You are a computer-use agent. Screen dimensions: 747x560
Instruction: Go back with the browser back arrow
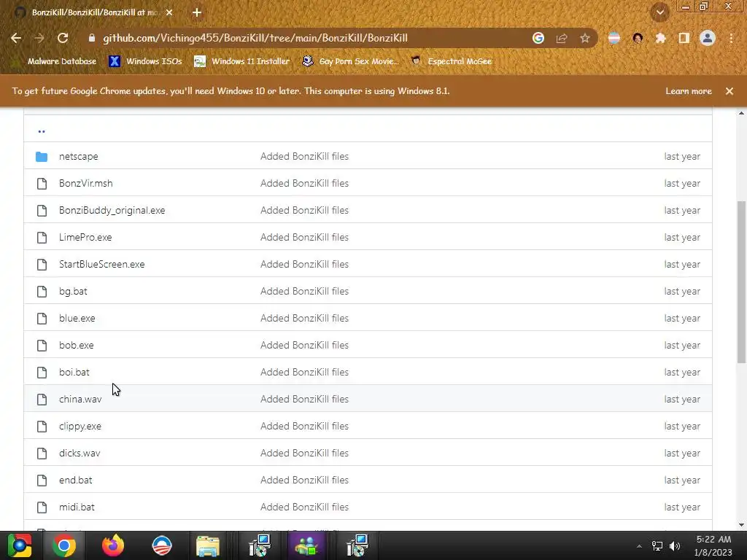tap(16, 38)
